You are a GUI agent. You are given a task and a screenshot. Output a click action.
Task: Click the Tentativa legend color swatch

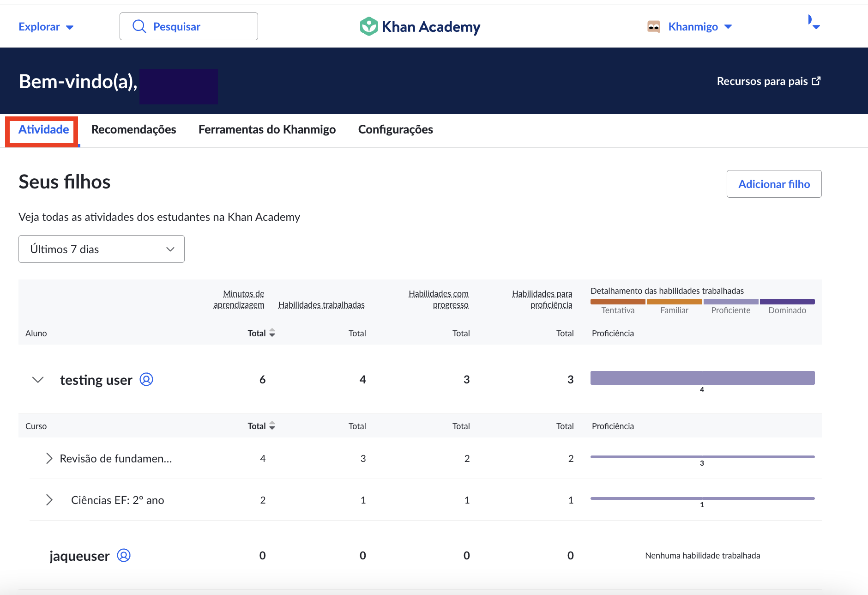click(x=618, y=302)
